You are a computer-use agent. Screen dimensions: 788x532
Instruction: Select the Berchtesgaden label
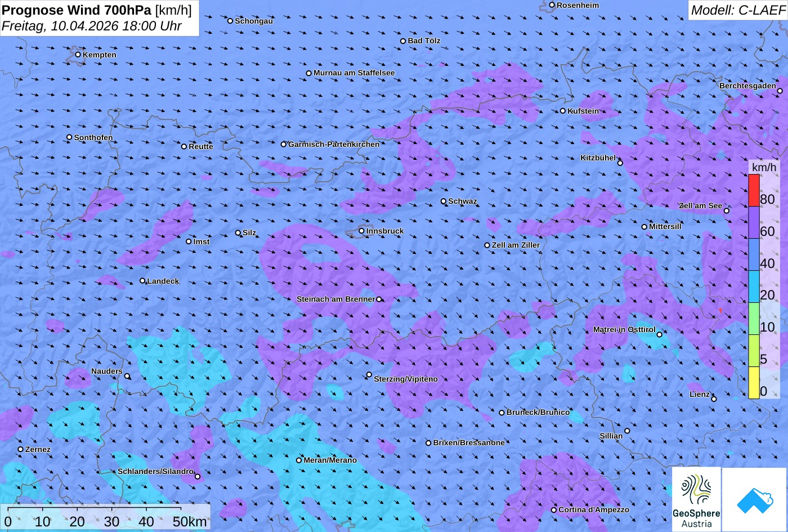[x=747, y=86]
